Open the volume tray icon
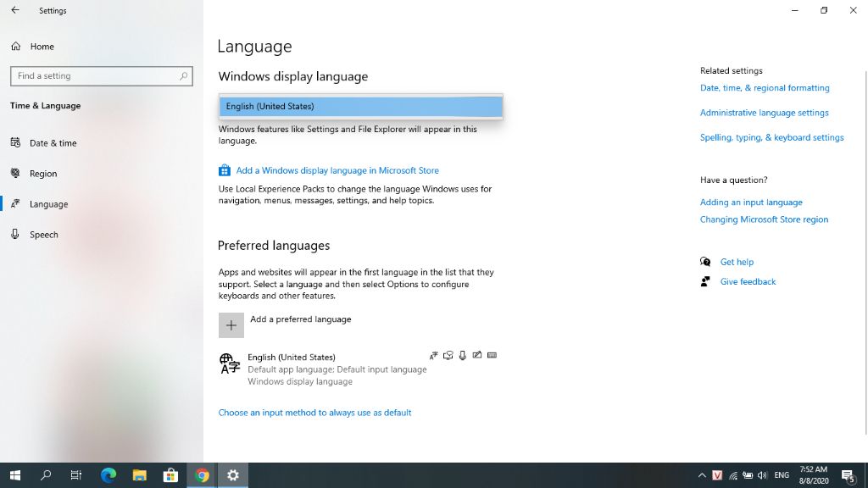Viewport: 868px width, 488px height. point(762,475)
